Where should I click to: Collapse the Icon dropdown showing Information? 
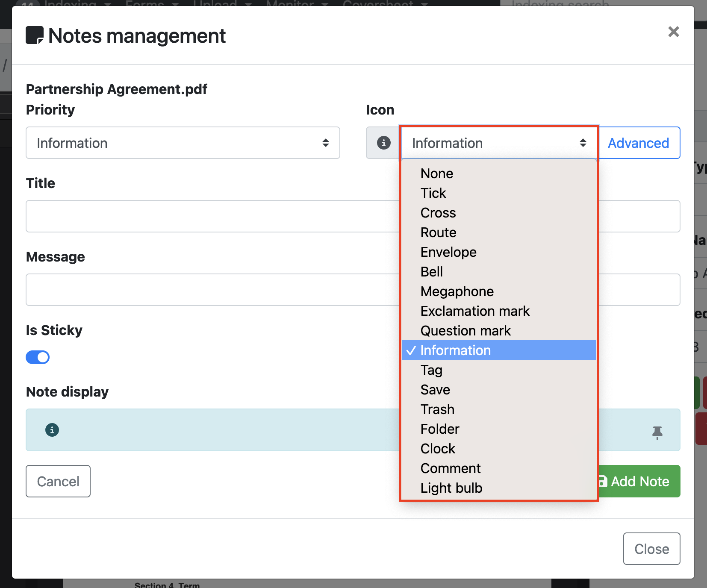click(498, 143)
